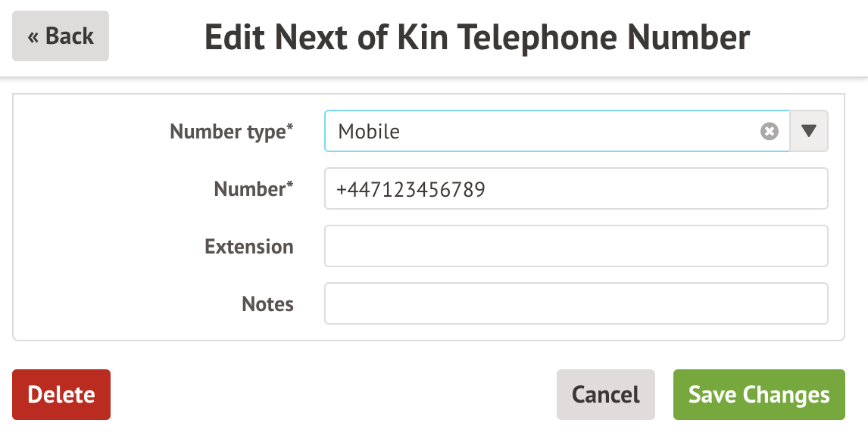Go back using the « Back button
Screen dimensions: 868x448
tap(61, 36)
